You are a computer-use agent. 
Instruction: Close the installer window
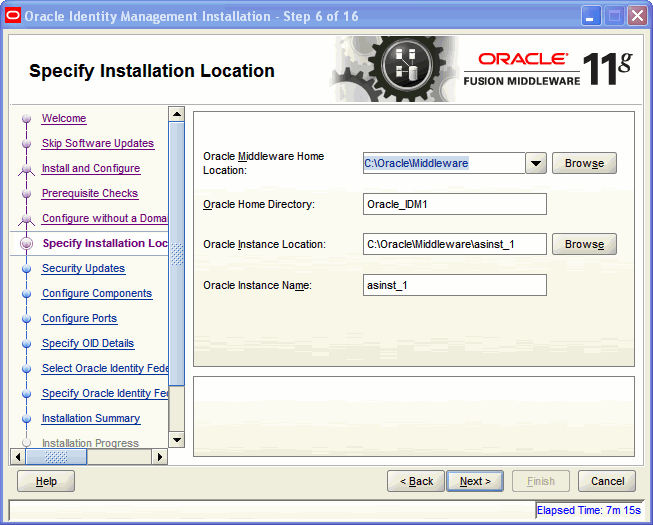[637, 16]
